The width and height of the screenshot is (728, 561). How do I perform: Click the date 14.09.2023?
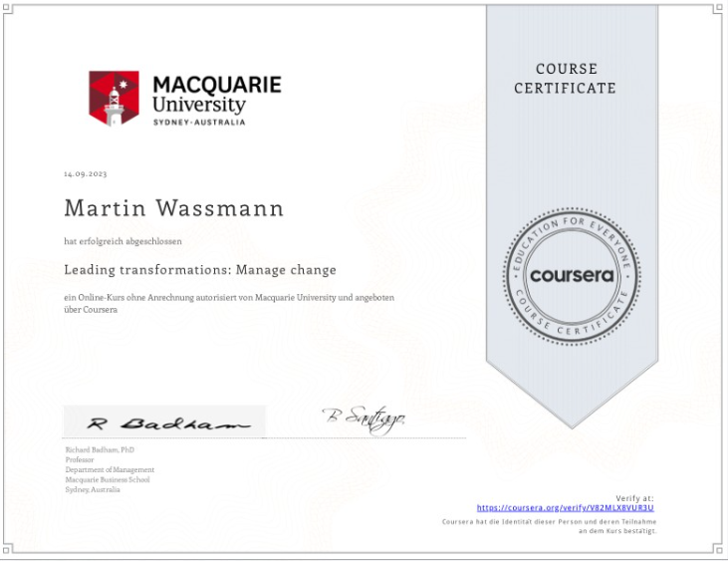click(x=85, y=173)
